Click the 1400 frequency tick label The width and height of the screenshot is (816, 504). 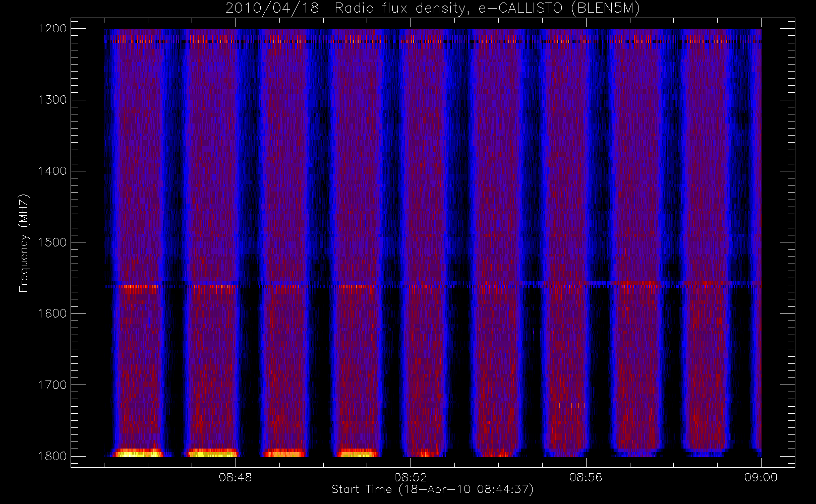point(52,171)
